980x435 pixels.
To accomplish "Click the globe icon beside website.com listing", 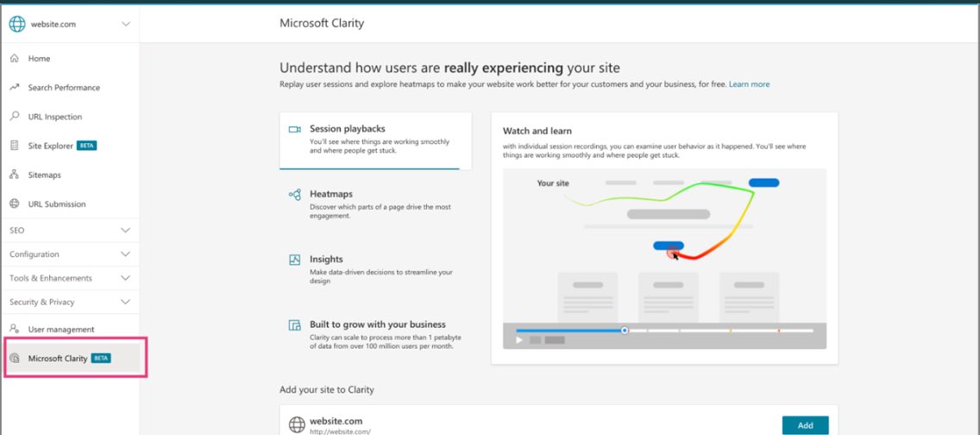I will (x=297, y=425).
